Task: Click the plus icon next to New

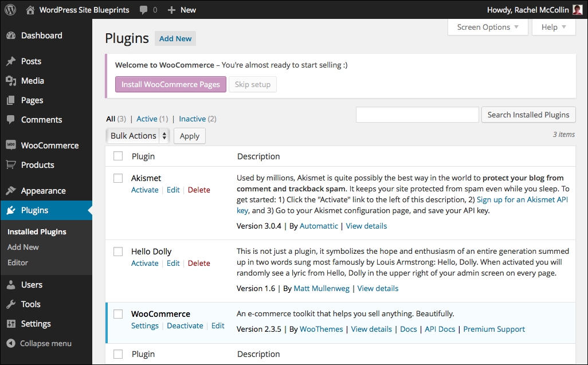Action: click(171, 10)
